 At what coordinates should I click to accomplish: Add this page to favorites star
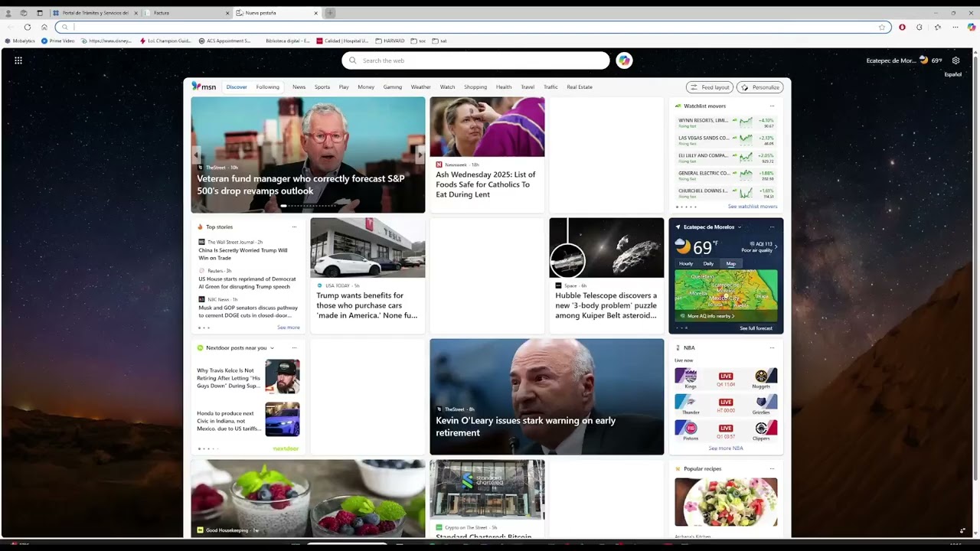pos(882,27)
